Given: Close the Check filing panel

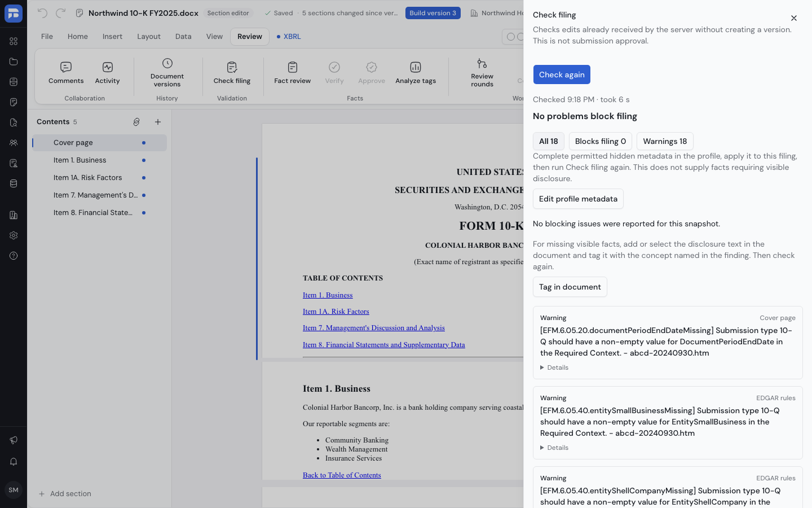Looking at the screenshot, I should click(x=794, y=18).
